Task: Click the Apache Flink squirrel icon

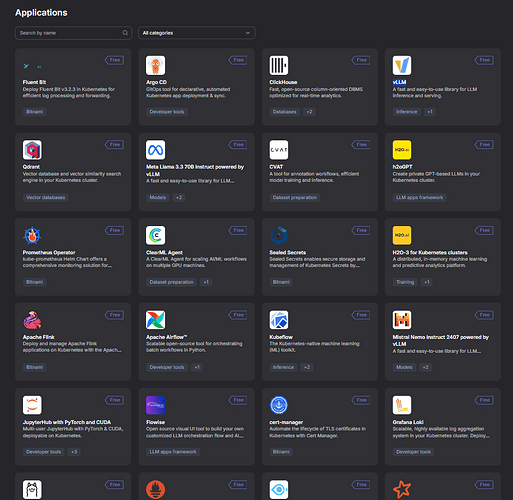Action: pyautogui.click(x=32, y=320)
